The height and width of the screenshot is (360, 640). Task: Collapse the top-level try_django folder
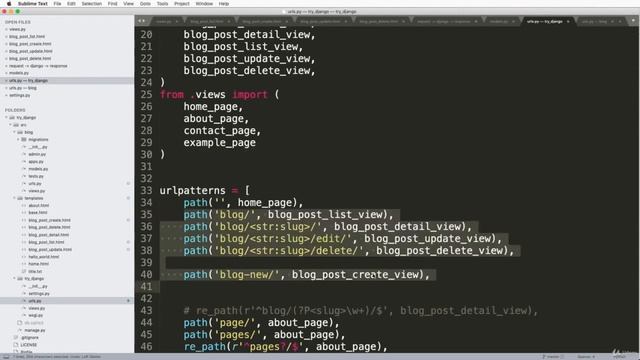click(7, 118)
